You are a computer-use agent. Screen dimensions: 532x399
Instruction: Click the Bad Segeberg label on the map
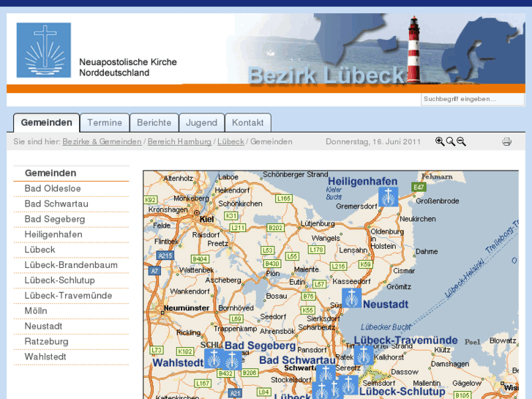pyautogui.click(x=260, y=346)
